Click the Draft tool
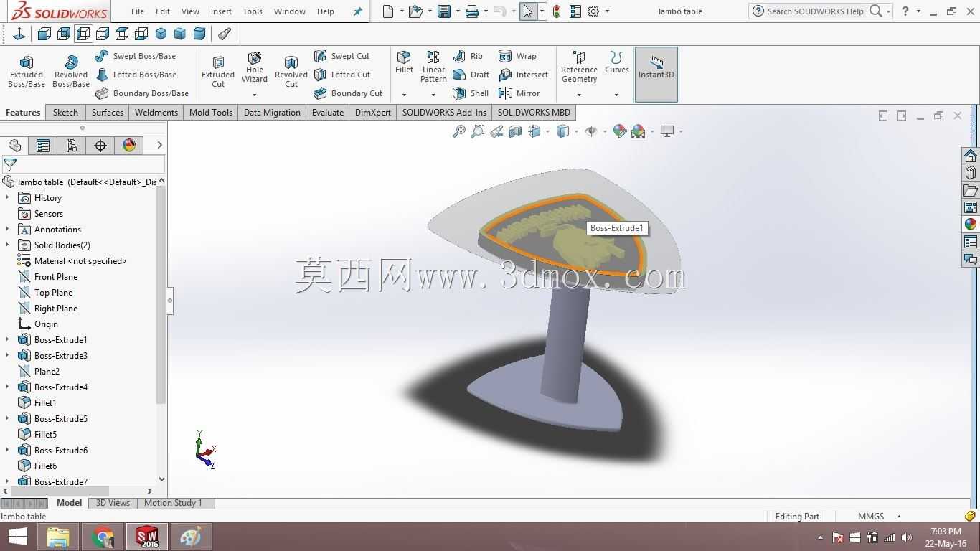This screenshot has height=551, width=980. [x=471, y=75]
